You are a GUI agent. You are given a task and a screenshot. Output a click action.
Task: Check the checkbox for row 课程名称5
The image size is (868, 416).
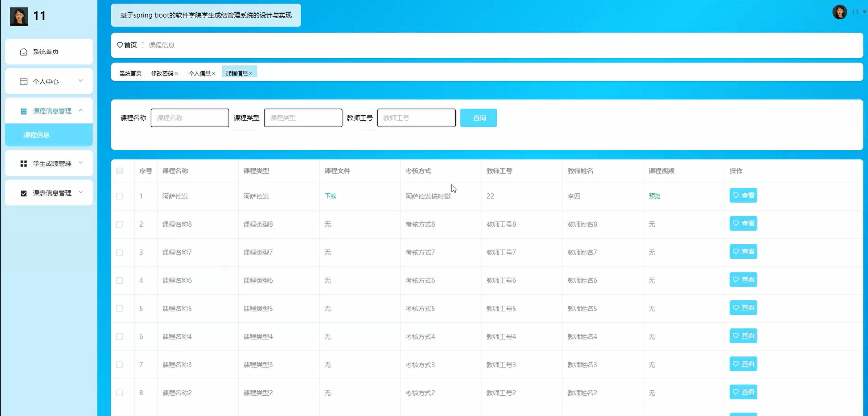tap(119, 308)
